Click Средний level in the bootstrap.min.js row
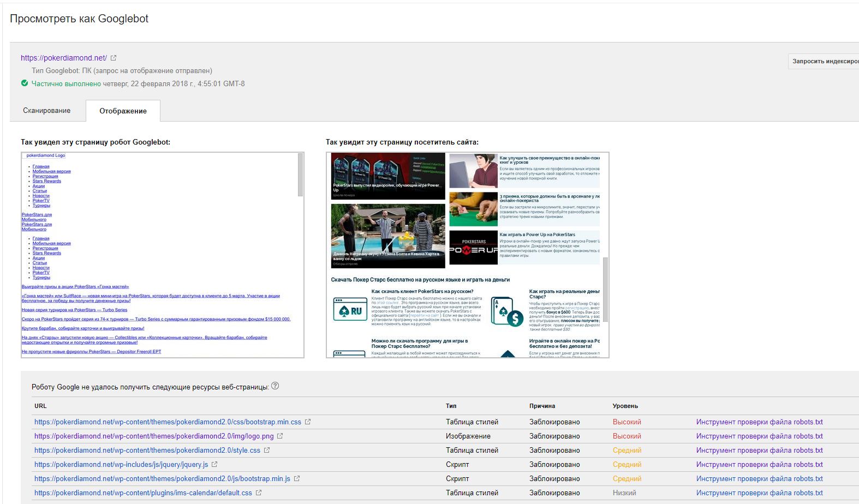The image size is (859, 504). pyautogui.click(x=627, y=478)
